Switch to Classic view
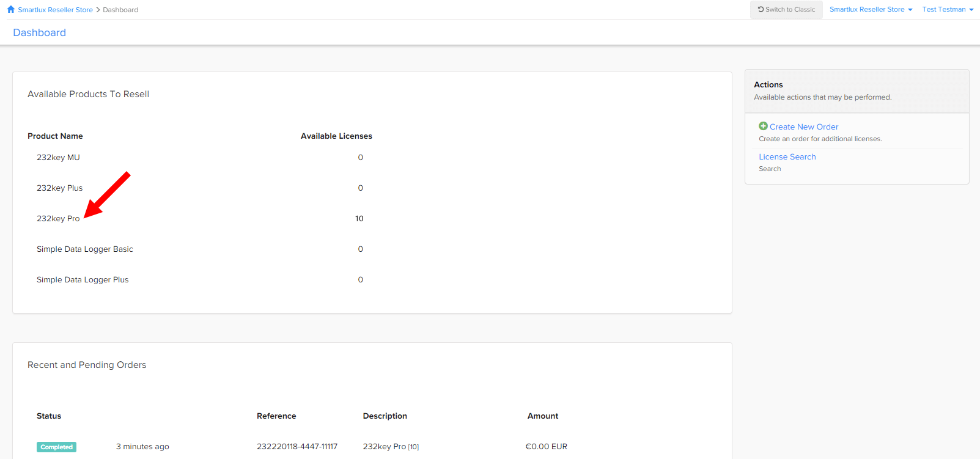 pos(786,9)
